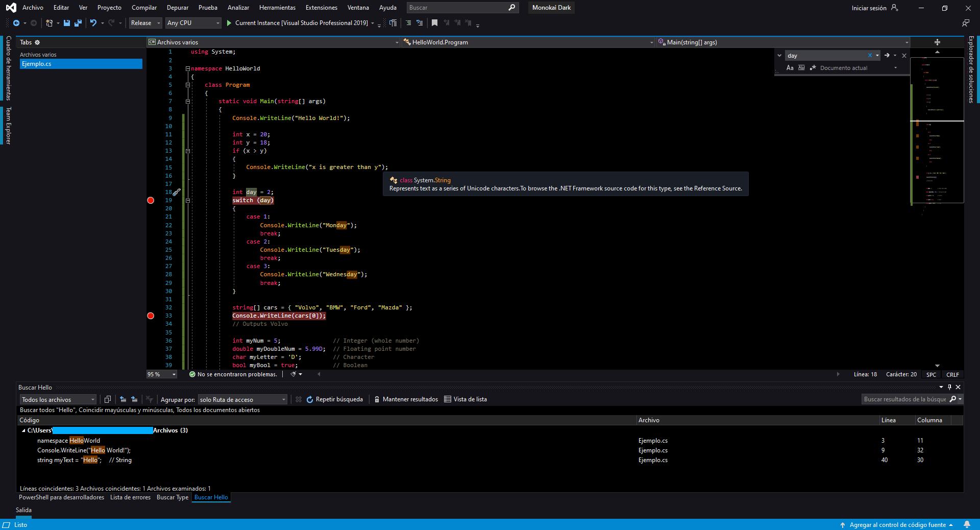Image resolution: width=980 pixels, height=530 pixels.
Task: Toggle regular expressions in find box
Action: coord(813,68)
